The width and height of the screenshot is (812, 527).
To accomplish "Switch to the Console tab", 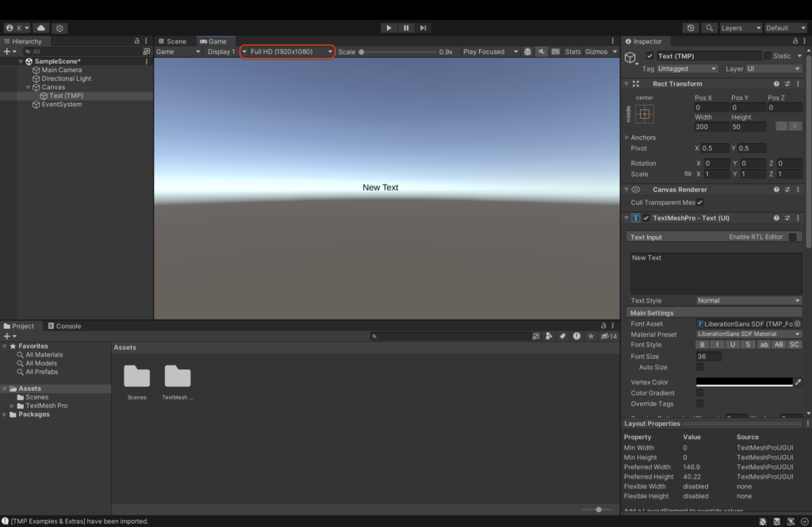I will (x=64, y=325).
